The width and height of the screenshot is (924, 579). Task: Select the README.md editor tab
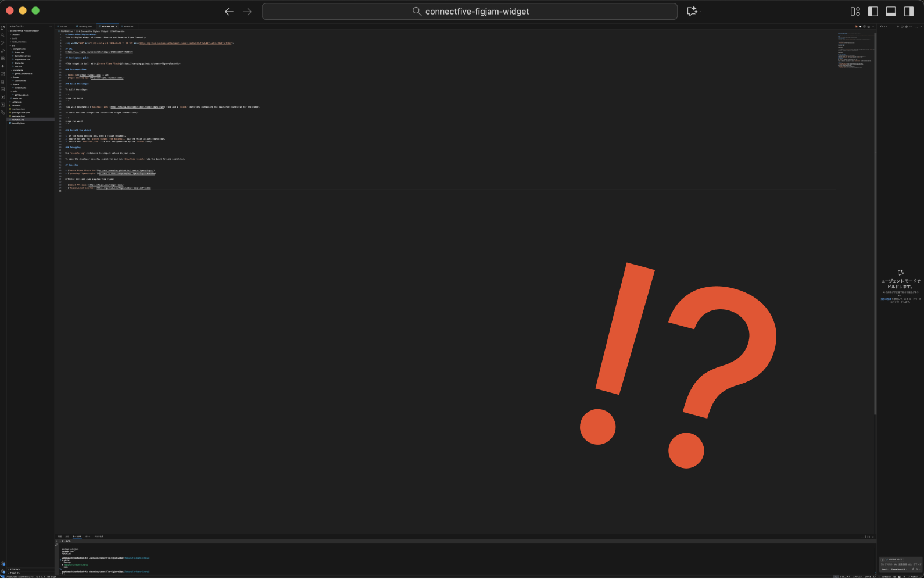(108, 26)
